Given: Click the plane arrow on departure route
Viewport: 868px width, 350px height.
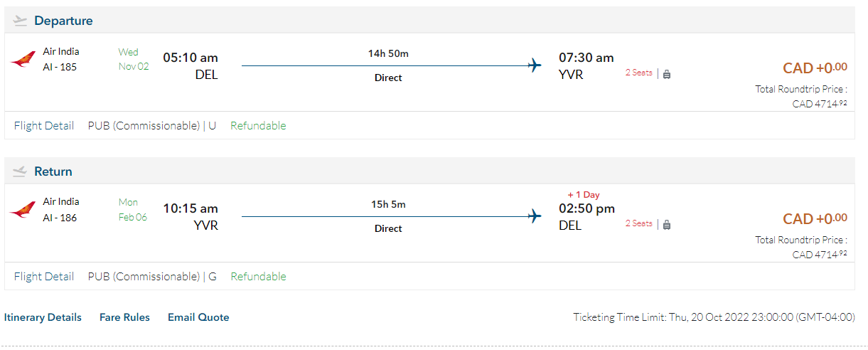Looking at the screenshot, I should (535, 66).
